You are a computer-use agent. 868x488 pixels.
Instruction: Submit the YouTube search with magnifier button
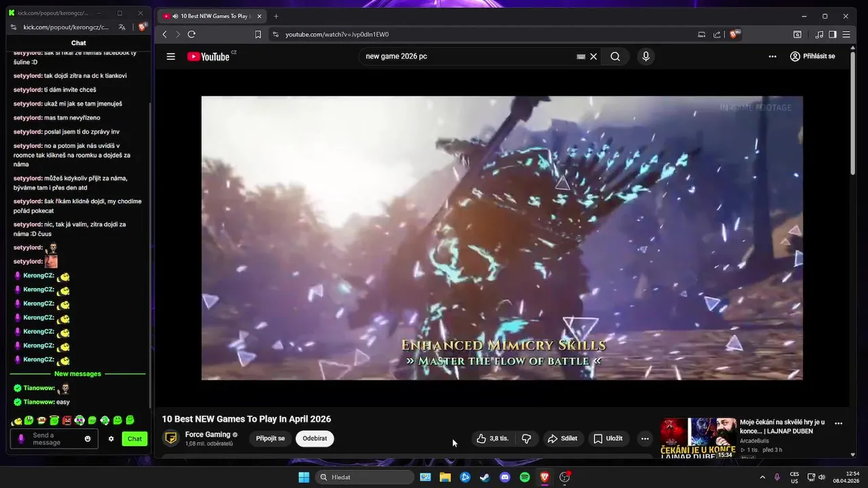[x=615, y=56]
